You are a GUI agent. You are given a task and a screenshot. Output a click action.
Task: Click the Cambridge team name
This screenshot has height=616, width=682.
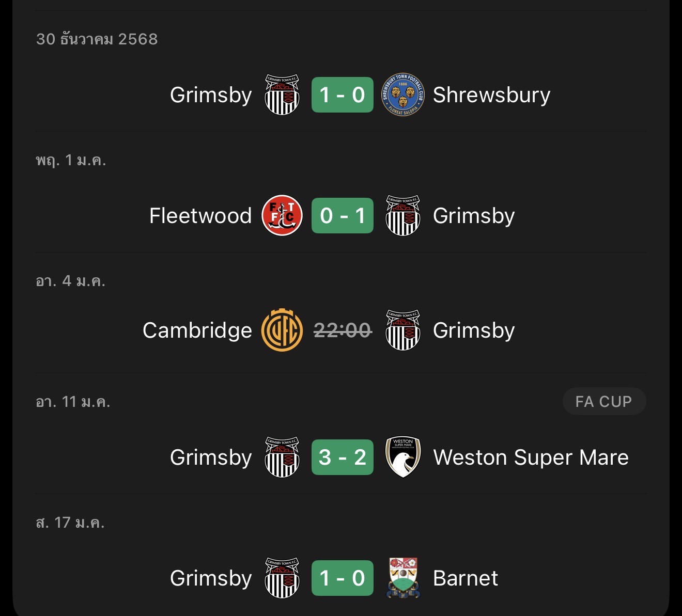point(197,330)
